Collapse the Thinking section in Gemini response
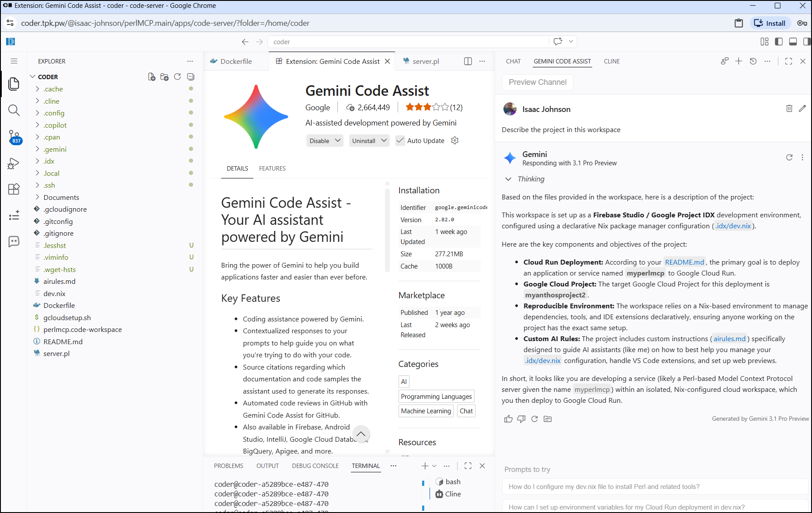 pyautogui.click(x=508, y=179)
